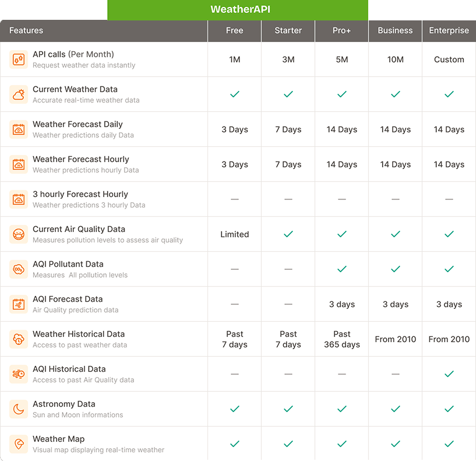The height and width of the screenshot is (461, 476).
Task: Click Free plan checkmark for Current Weather Data
Action: pos(234,94)
